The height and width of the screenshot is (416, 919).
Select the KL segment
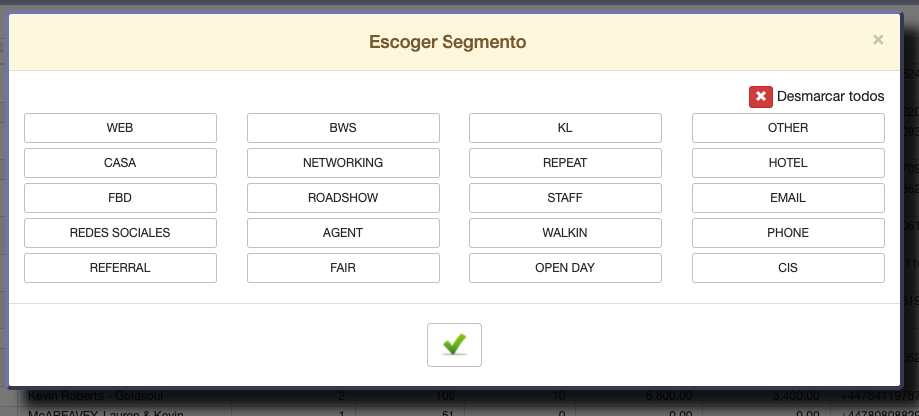[565, 128]
